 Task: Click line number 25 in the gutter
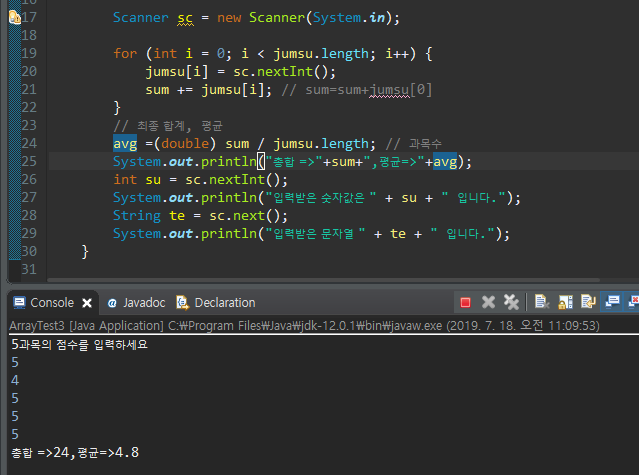[x=29, y=161]
